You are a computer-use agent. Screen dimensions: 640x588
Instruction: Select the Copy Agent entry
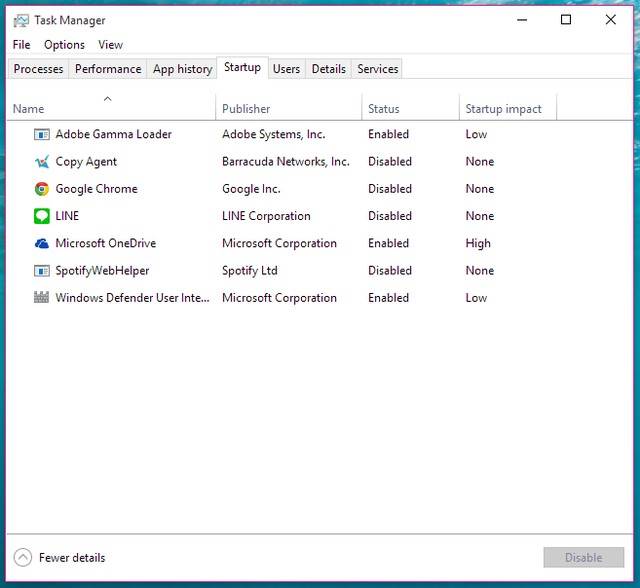point(86,162)
